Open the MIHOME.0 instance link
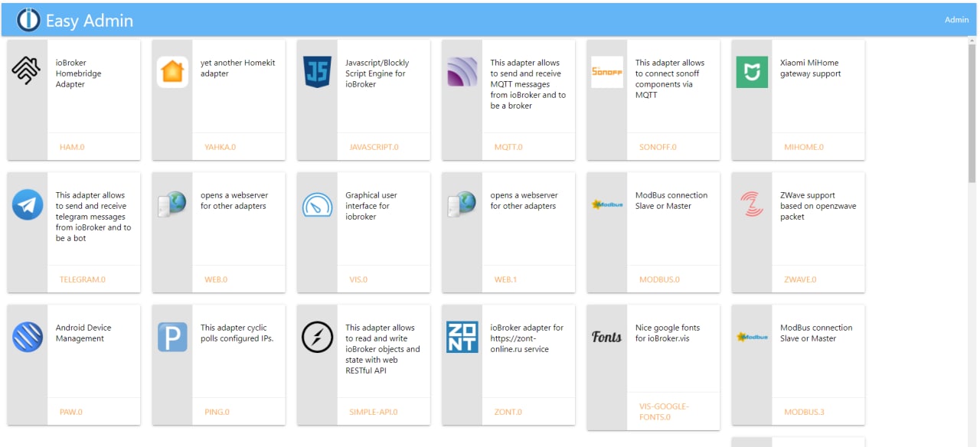The height and width of the screenshot is (447, 980). (x=804, y=147)
